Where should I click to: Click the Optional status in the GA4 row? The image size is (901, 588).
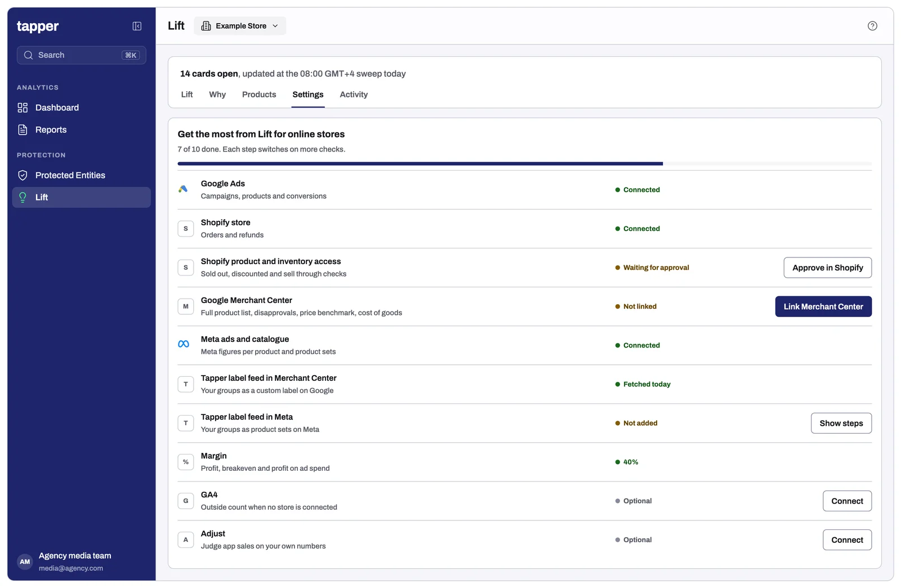click(x=634, y=501)
